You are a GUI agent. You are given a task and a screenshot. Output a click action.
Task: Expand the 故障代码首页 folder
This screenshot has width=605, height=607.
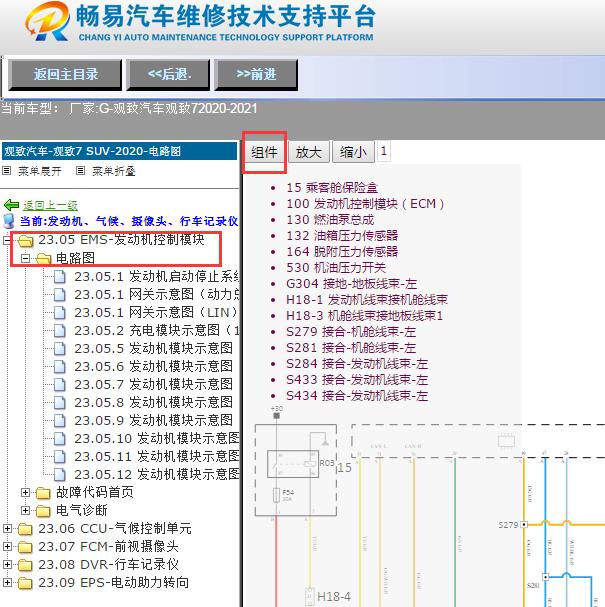pos(25,492)
